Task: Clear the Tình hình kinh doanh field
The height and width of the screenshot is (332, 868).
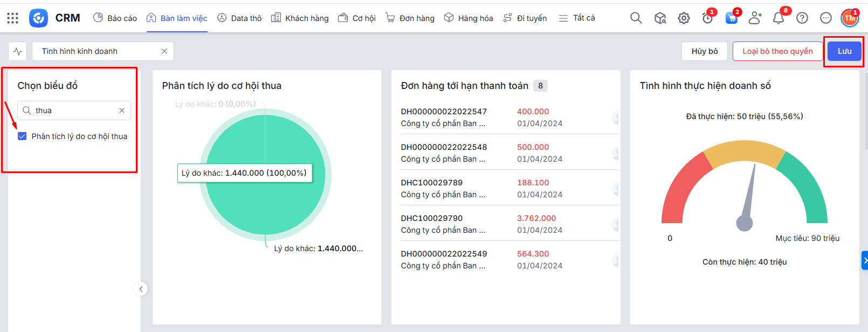Action: [x=164, y=51]
